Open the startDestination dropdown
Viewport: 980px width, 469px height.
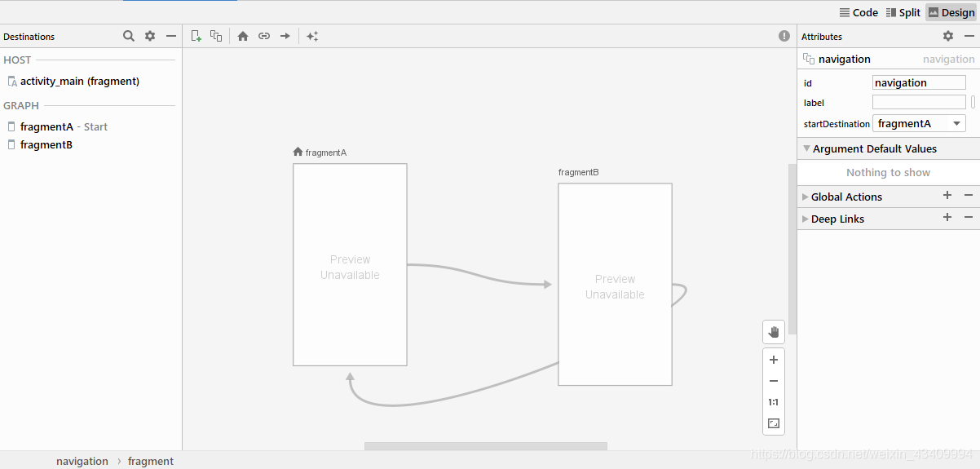click(919, 123)
